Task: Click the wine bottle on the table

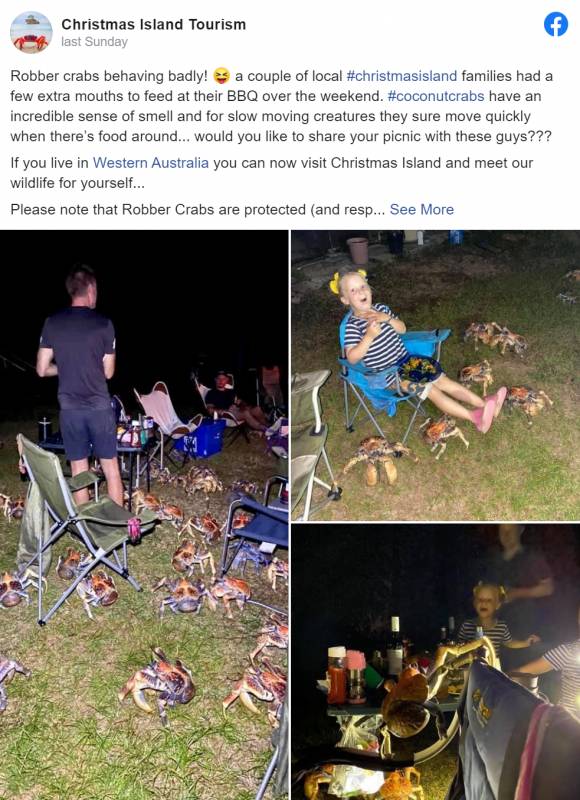Action: (x=394, y=646)
